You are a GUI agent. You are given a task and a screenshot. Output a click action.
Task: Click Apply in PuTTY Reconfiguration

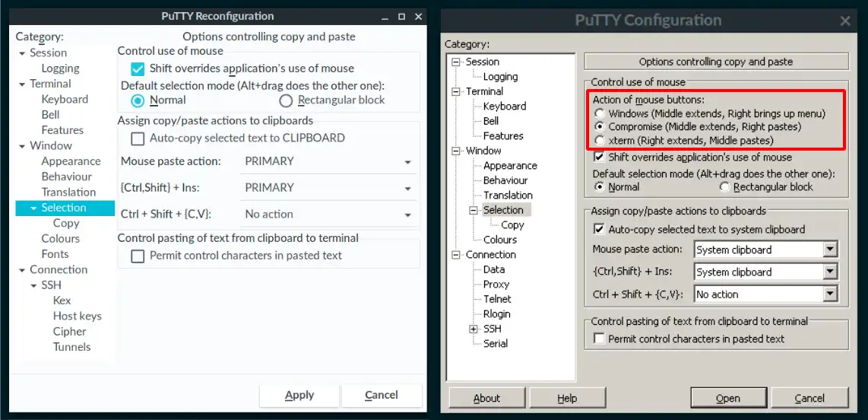299,396
